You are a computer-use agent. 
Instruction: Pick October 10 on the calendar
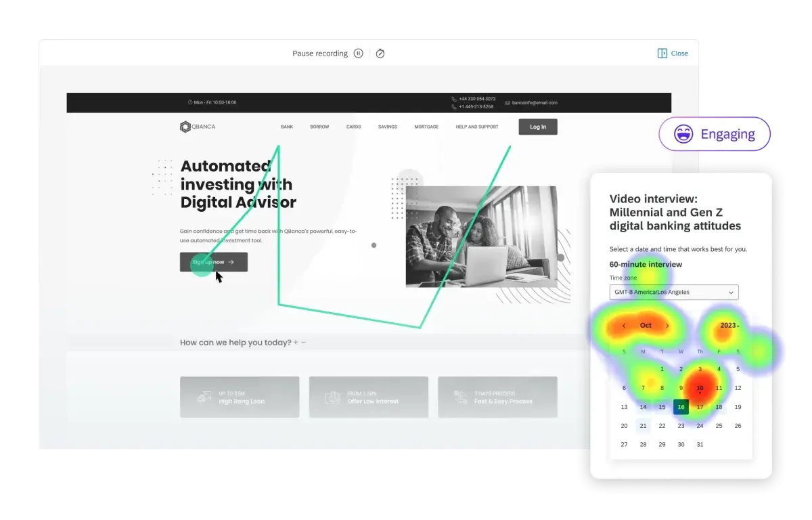(x=700, y=388)
